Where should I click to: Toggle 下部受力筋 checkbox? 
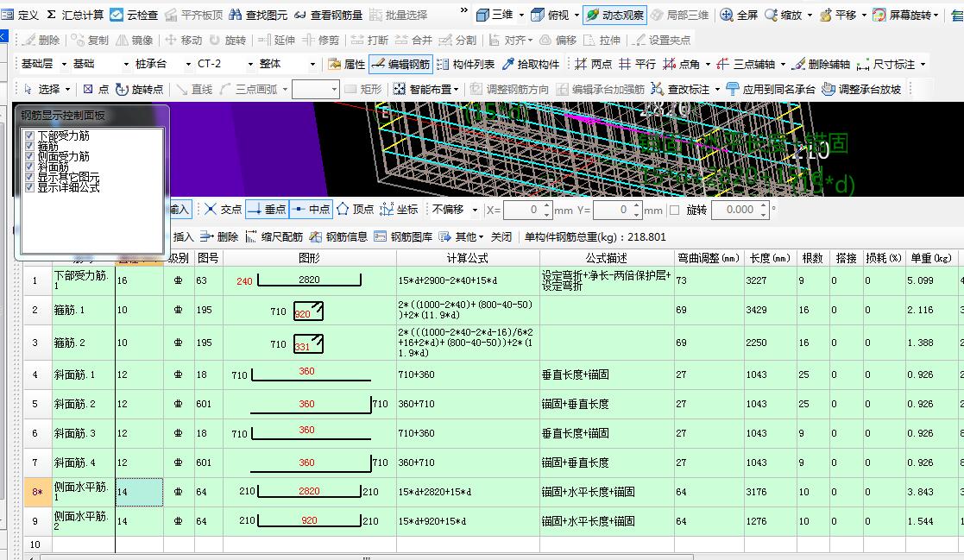pyautogui.click(x=28, y=135)
